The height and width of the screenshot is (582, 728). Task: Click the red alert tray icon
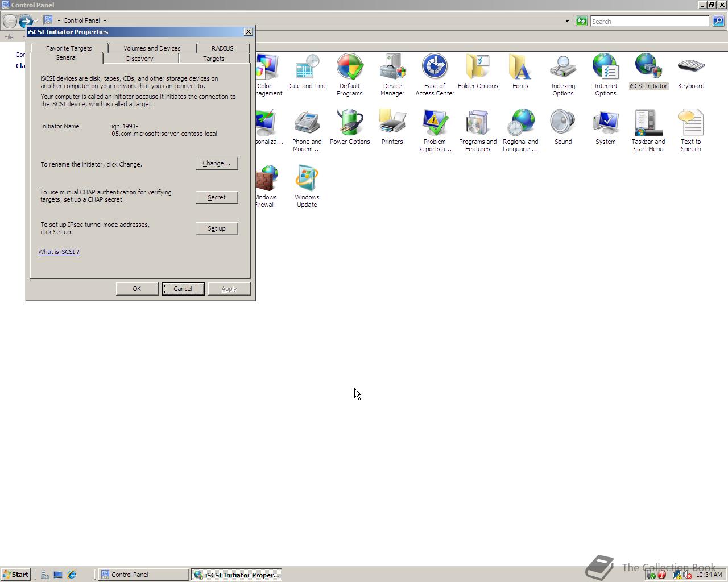[x=661, y=575]
